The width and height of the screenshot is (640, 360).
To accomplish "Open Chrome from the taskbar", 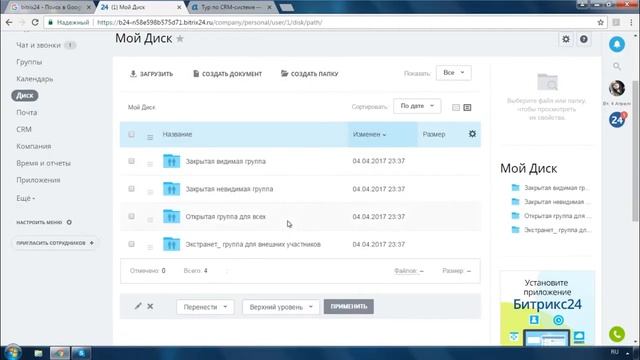I will (60, 353).
